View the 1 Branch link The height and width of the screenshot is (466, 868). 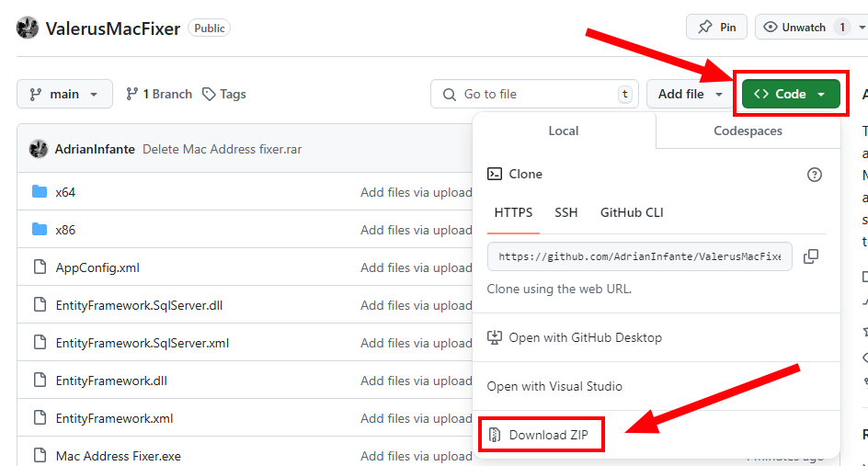click(x=159, y=94)
